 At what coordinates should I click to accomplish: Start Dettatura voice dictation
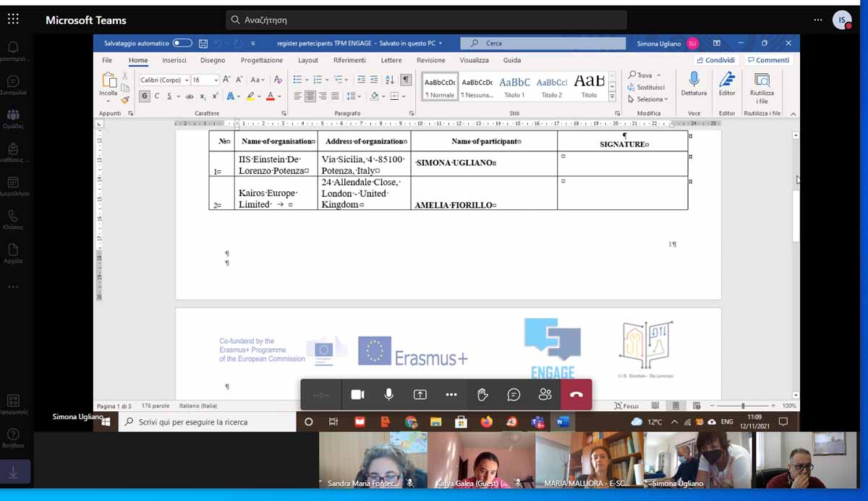(x=694, y=83)
